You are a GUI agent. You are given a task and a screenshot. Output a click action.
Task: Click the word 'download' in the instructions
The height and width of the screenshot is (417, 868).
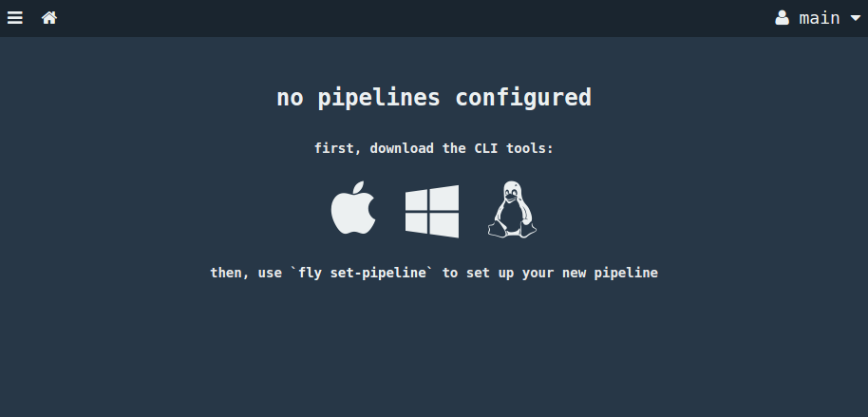[402, 148]
